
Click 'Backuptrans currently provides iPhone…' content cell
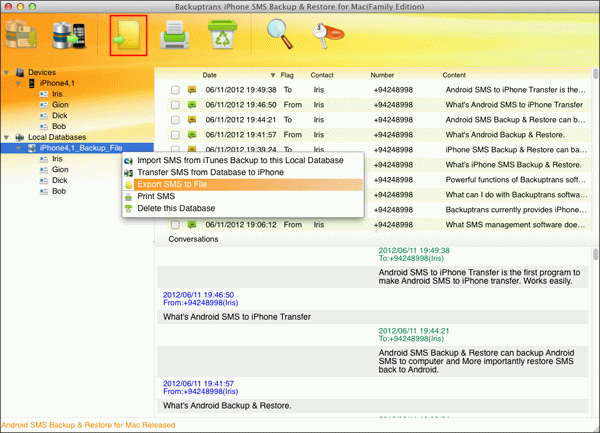(x=516, y=210)
